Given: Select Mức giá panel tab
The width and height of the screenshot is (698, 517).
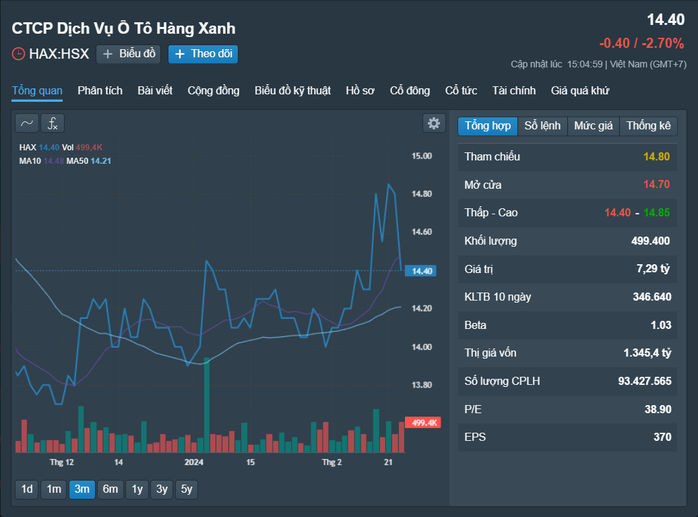Looking at the screenshot, I should 593,126.
